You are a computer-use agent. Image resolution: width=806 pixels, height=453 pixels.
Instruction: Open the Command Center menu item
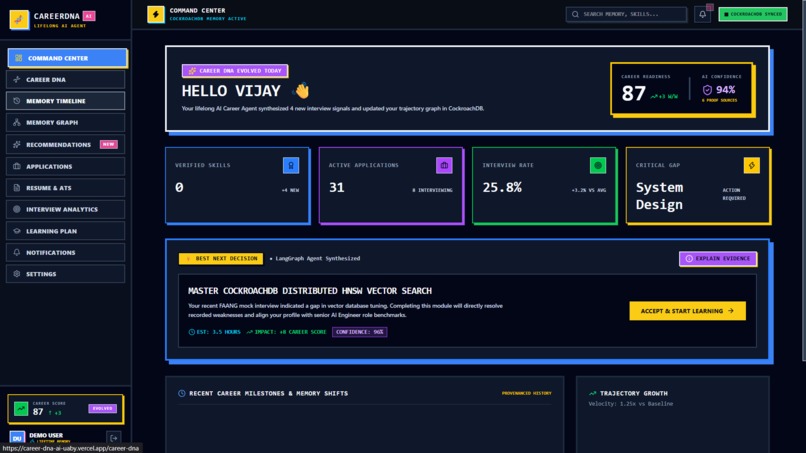pos(67,58)
